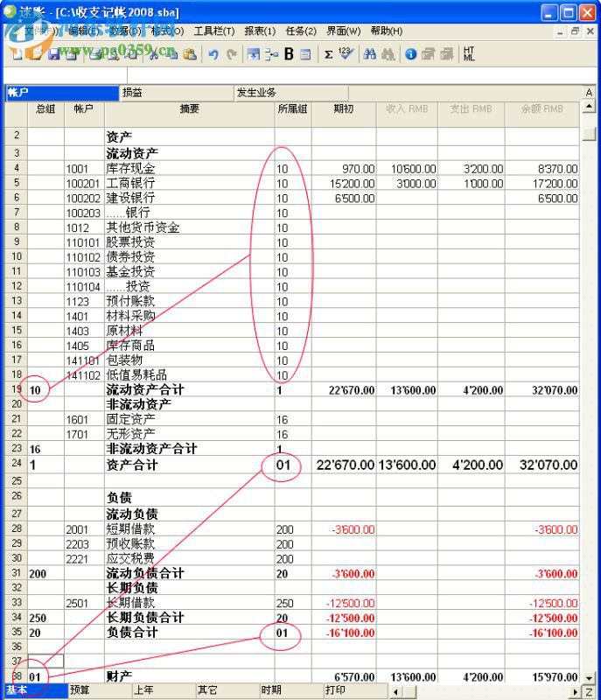Select the 其它 view tab at bottom
This screenshot has height=700, width=601.
[x=228, y=690]
